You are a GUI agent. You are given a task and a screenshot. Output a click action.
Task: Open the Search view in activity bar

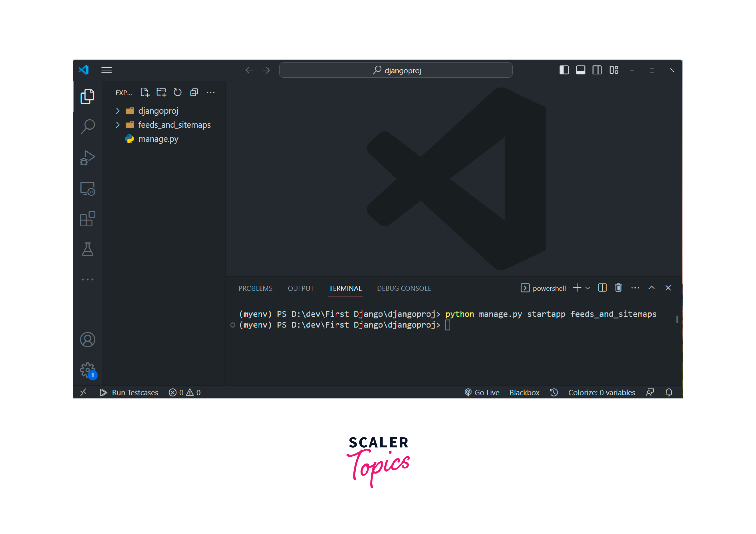pyautogui.click(x=87, y=126)
